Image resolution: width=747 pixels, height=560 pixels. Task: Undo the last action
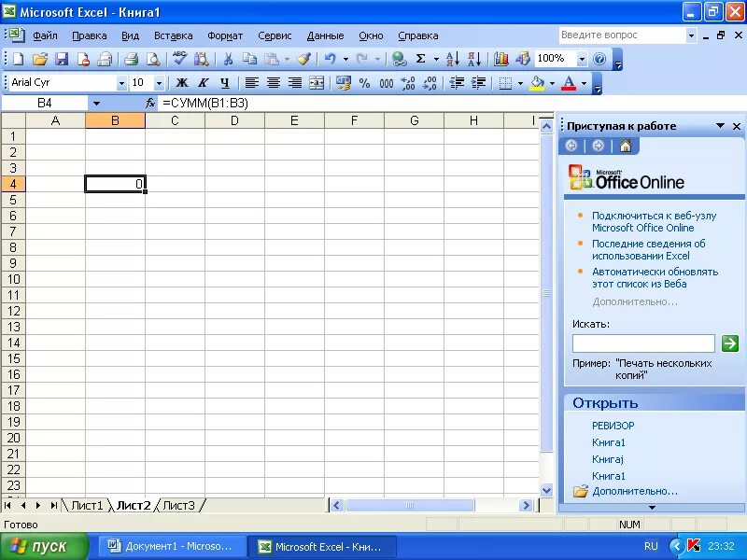coord(330,59)
